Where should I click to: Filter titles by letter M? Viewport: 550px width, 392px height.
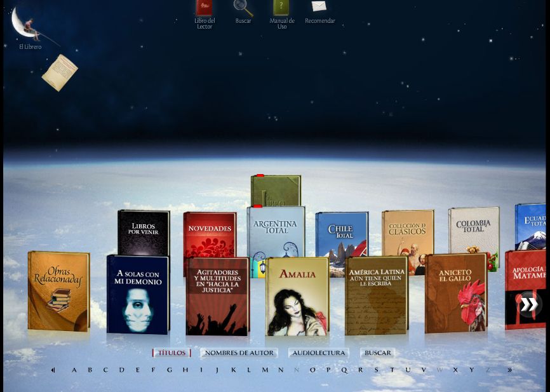[x=265, y=370]
